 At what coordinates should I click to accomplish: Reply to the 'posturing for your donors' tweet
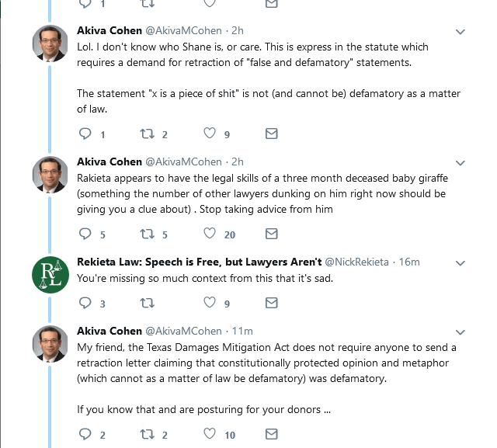[85, 434]
